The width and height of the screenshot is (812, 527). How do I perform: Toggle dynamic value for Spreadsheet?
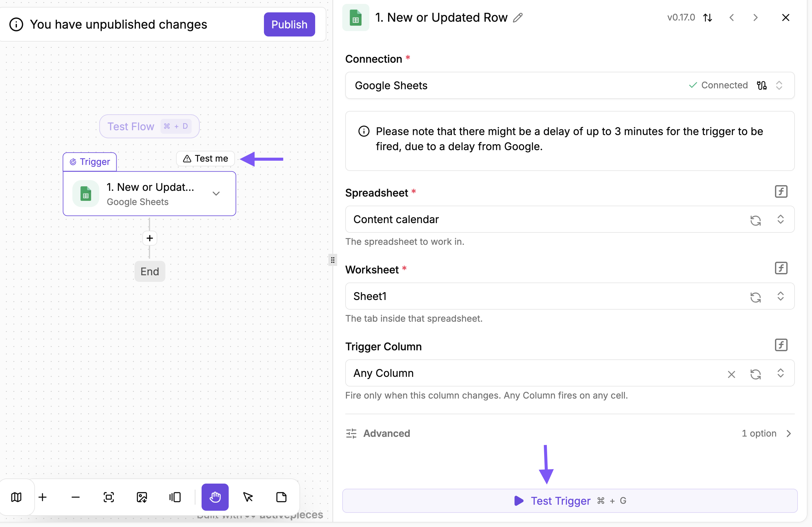[781, 191]
